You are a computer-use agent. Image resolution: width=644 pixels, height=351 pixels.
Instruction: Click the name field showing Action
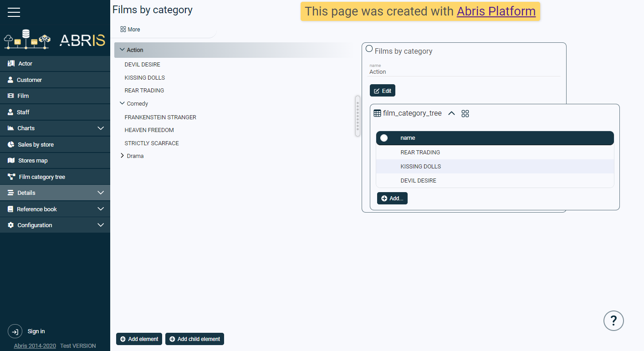pyautogui.click(x=465, y=72)
